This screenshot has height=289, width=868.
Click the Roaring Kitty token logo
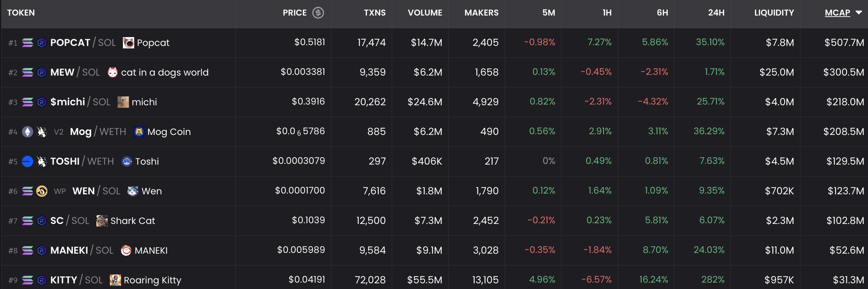115,280
